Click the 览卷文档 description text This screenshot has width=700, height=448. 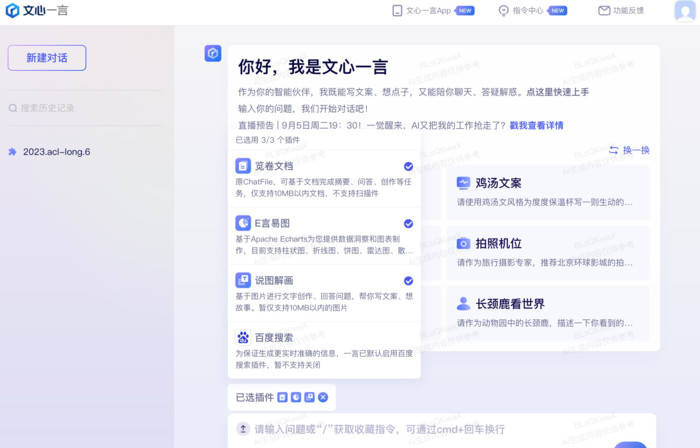(x=324, y=187)
